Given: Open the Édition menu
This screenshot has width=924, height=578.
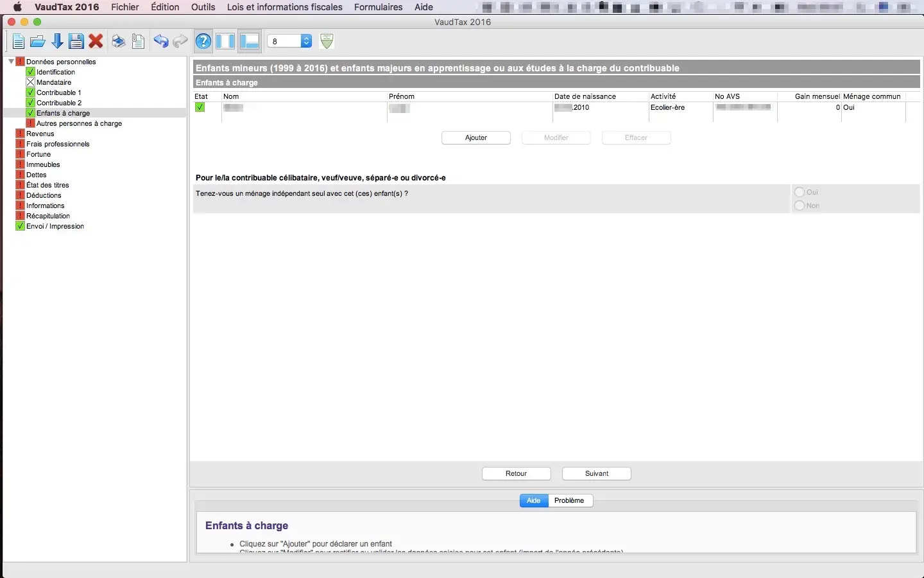Looking at the screenshot, I should tap(165, 7).
